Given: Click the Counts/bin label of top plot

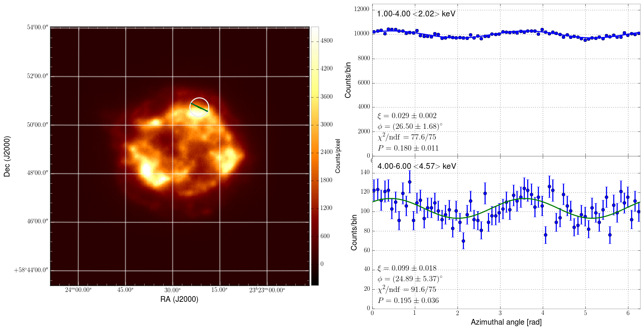Looking at the screenshot, I should point(348,80).
